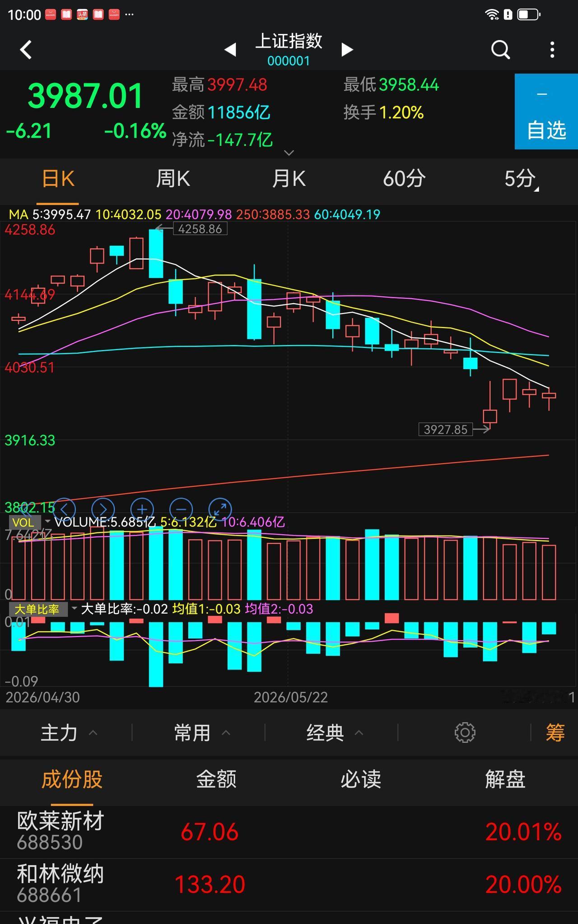Select the 月K tab

click(289, 179)
